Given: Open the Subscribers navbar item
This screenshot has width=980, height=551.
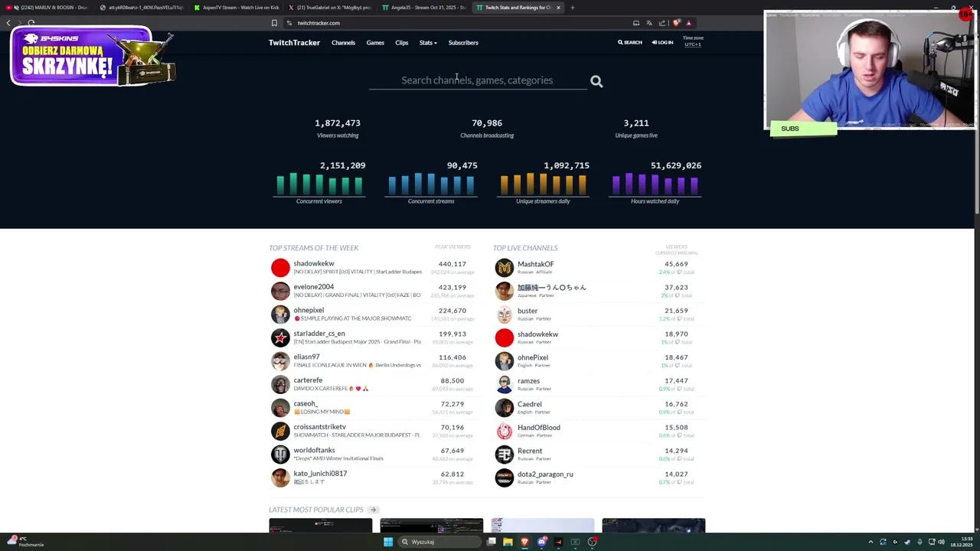Looking at the screenshot, I should click(x=463, y=43).
